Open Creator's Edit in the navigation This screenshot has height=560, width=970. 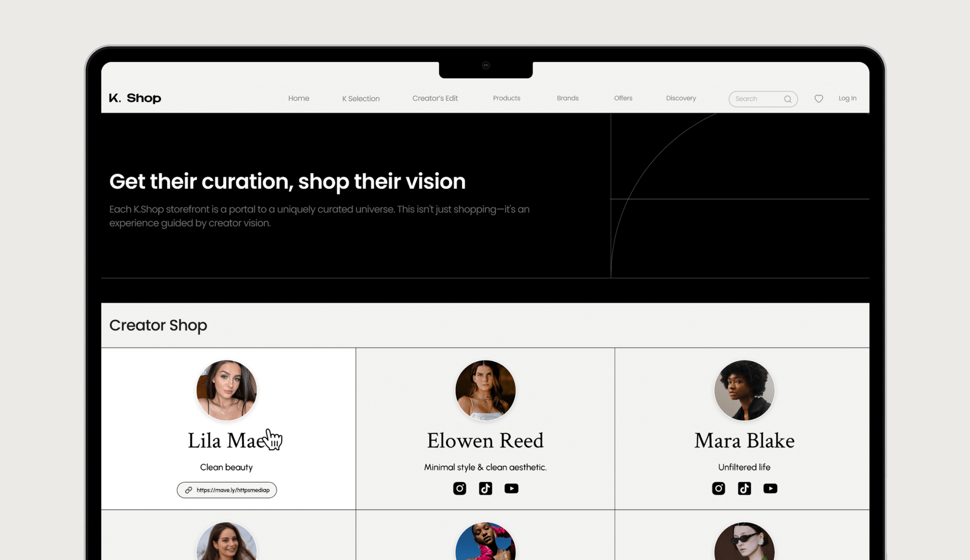coord(435,98)
